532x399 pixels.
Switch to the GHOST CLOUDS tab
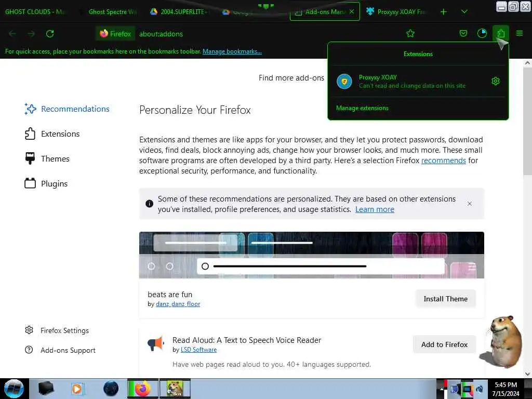click(36, 12)
